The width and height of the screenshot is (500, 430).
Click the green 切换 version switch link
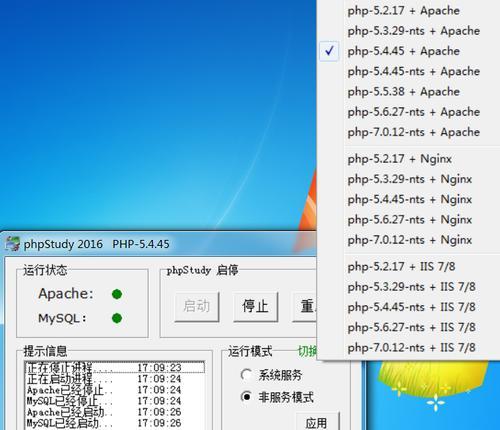(x=307, y=351)
